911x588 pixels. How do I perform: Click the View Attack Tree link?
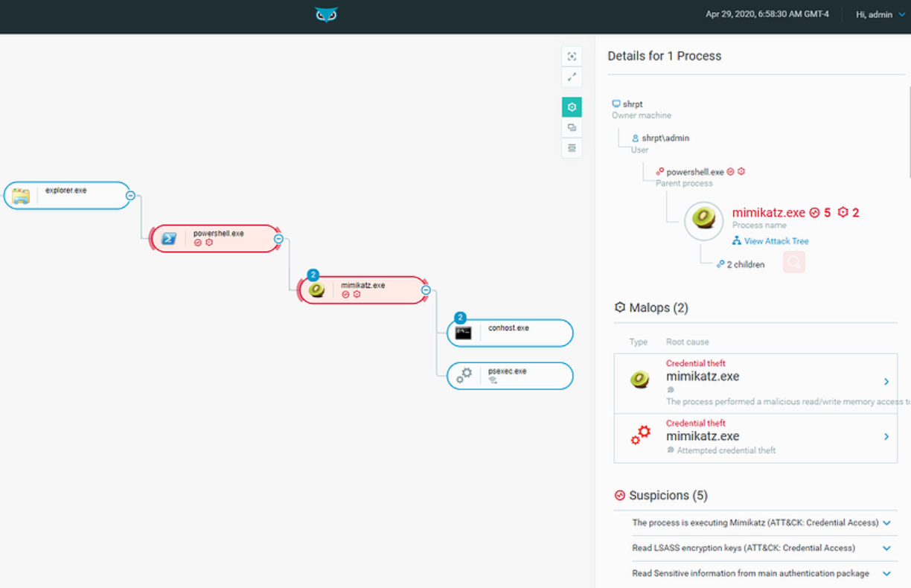(x=776, y=241)
